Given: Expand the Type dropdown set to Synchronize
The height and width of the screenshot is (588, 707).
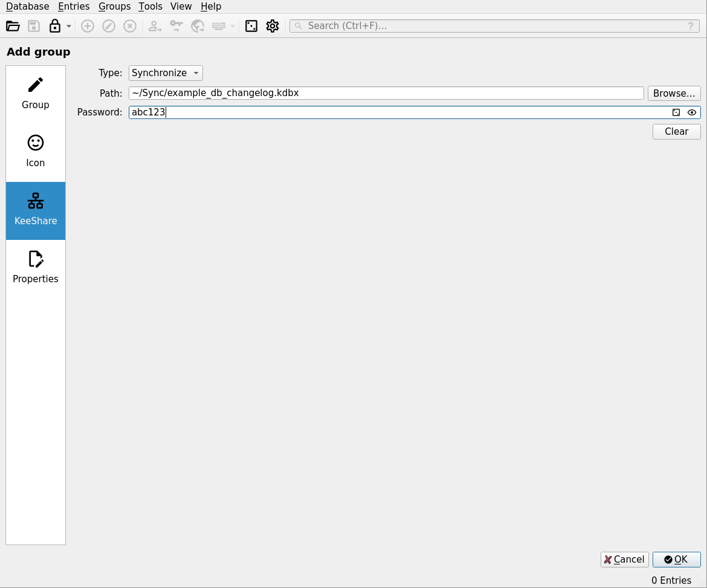Looking at the screenshot, I should click(166, 73).
